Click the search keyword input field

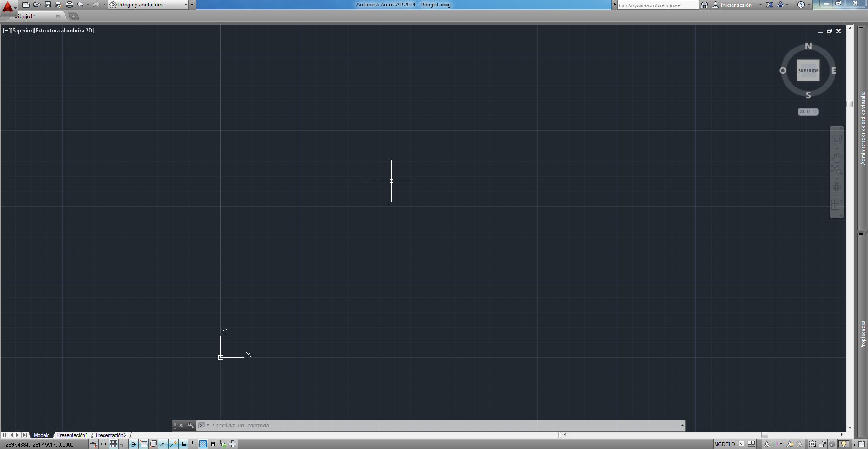point(658,5)
